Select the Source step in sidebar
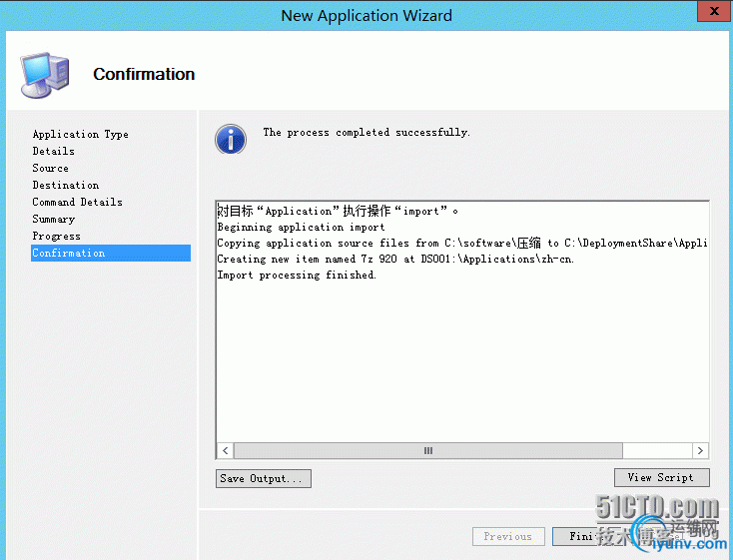Screen dimensions: 733x560 pos(51,168)
